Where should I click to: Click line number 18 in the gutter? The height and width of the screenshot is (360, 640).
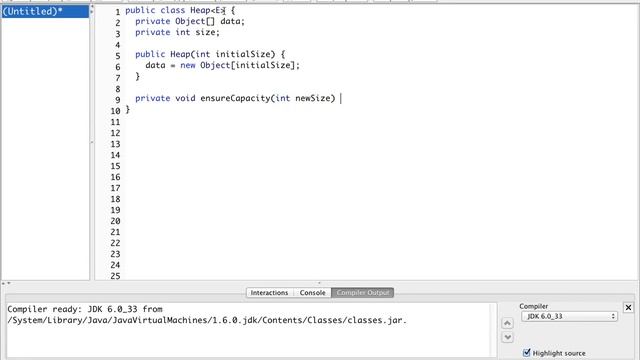(115, 199)
